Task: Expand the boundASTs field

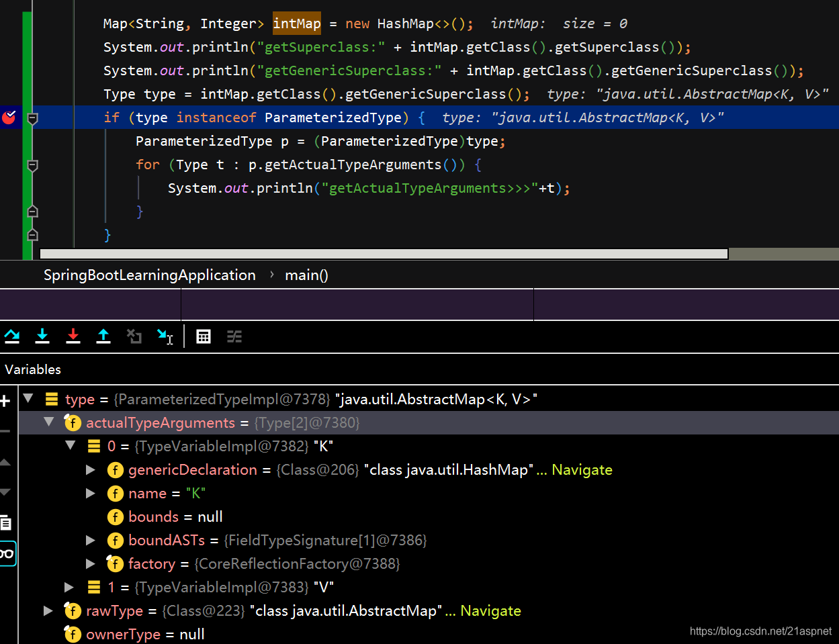Action: (x=91, y=540)
